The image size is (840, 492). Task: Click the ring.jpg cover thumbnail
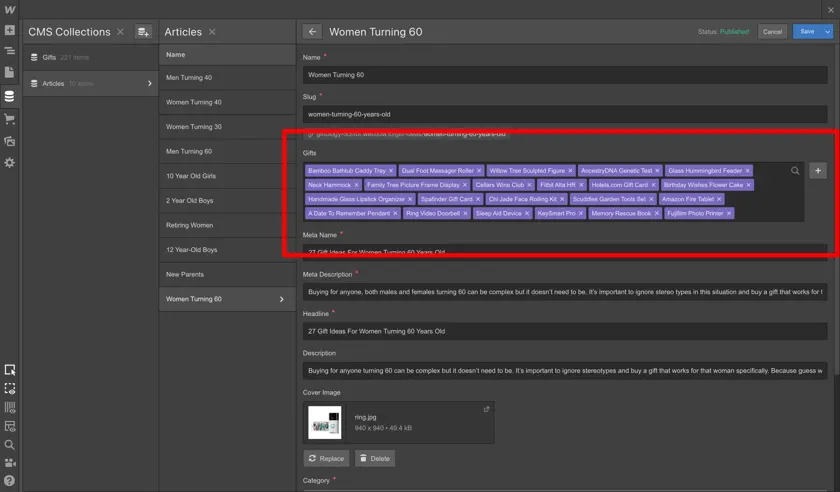[x=325, y=422]
